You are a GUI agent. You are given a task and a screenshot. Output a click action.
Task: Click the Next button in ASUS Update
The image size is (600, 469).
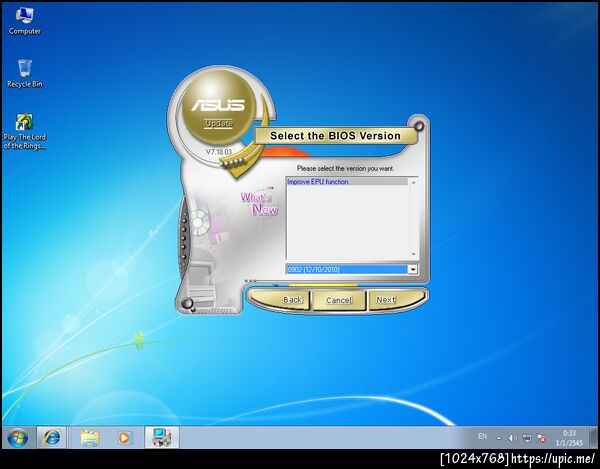click(x=395, y=300)
